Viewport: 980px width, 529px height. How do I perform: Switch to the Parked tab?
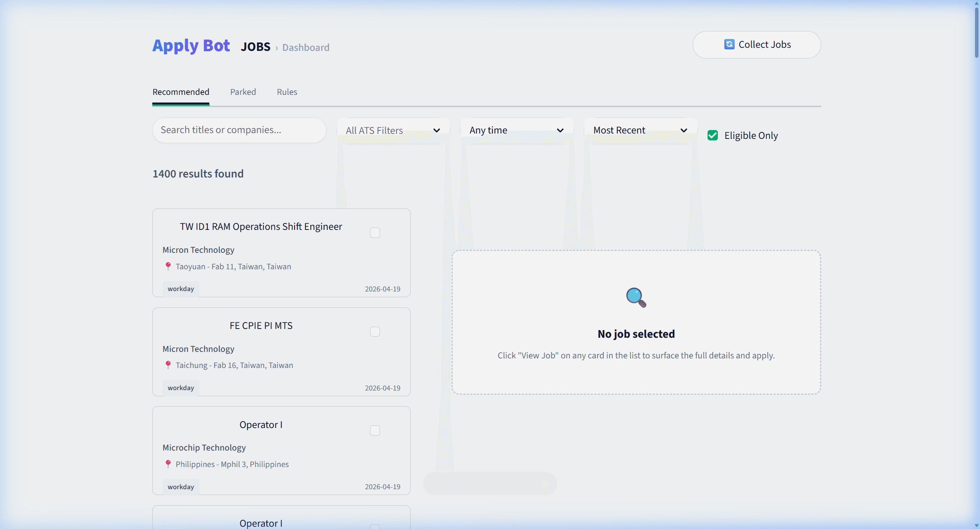(243, 92)
